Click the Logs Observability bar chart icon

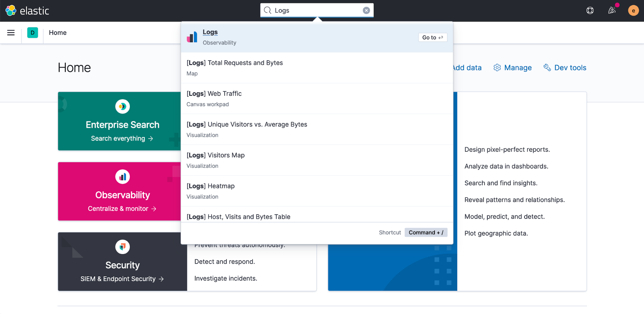[192, 37]
